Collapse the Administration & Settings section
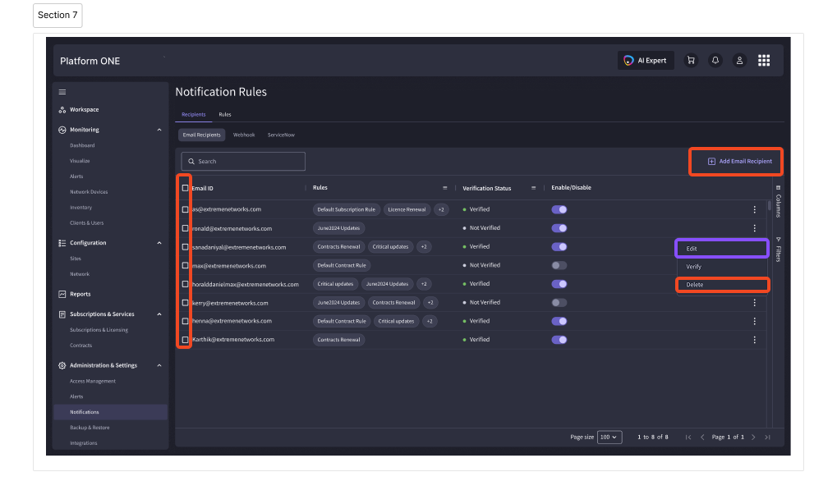837x504 pixels. 159,365
